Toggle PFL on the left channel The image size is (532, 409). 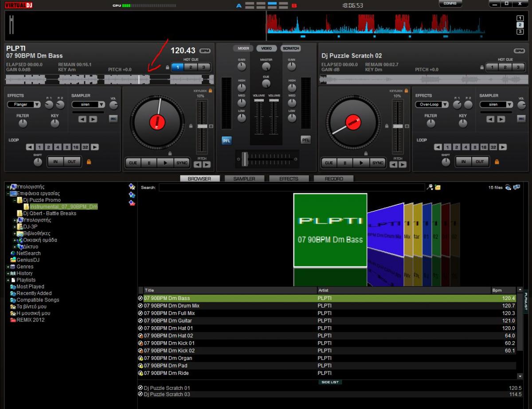click(227, 140)
